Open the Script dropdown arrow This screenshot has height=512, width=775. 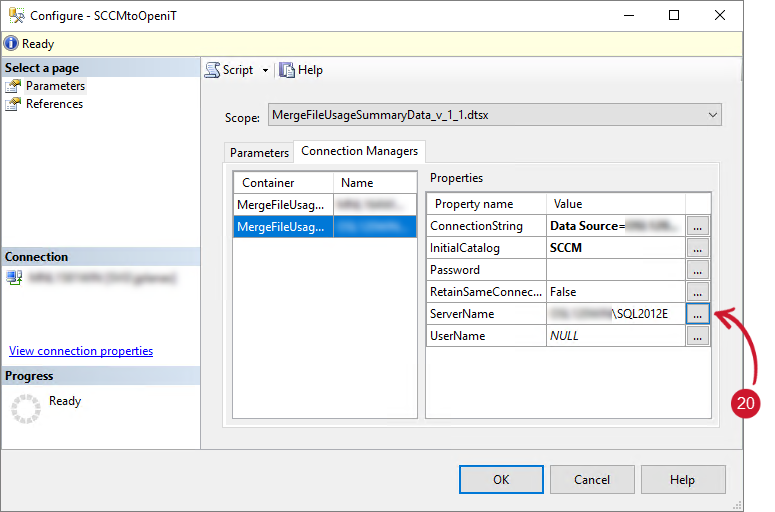(265, 71)
